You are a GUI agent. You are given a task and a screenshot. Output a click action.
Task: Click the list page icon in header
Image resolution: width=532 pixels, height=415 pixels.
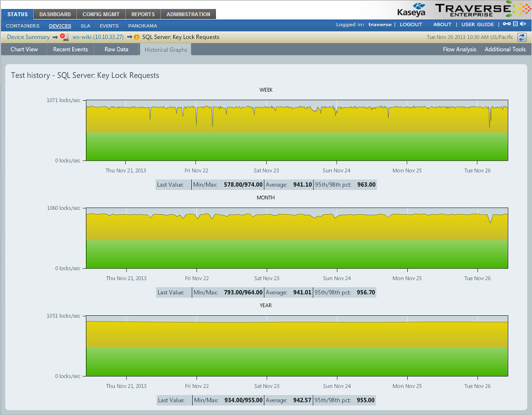(x=516, y=24)
